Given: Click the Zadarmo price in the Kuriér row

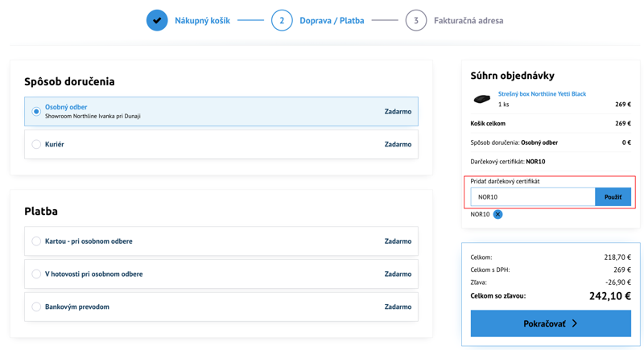Looking at the screenshot, I should coord(398,145).
